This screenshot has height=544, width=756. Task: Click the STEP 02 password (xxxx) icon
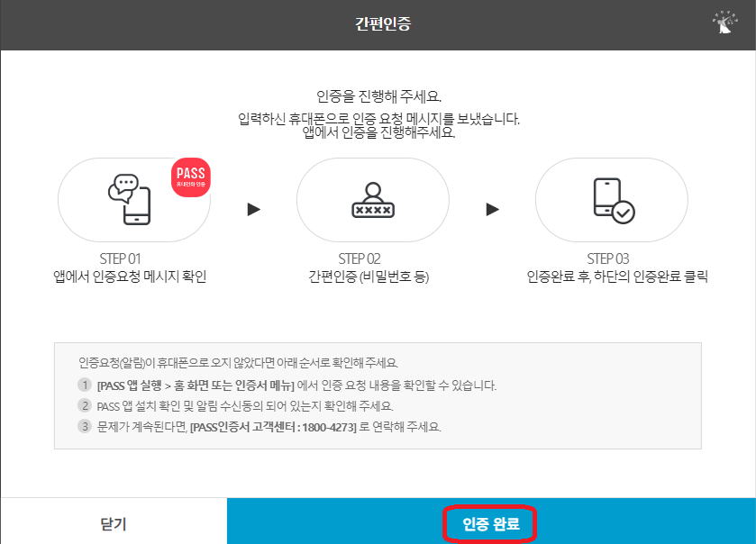[373, 200]
